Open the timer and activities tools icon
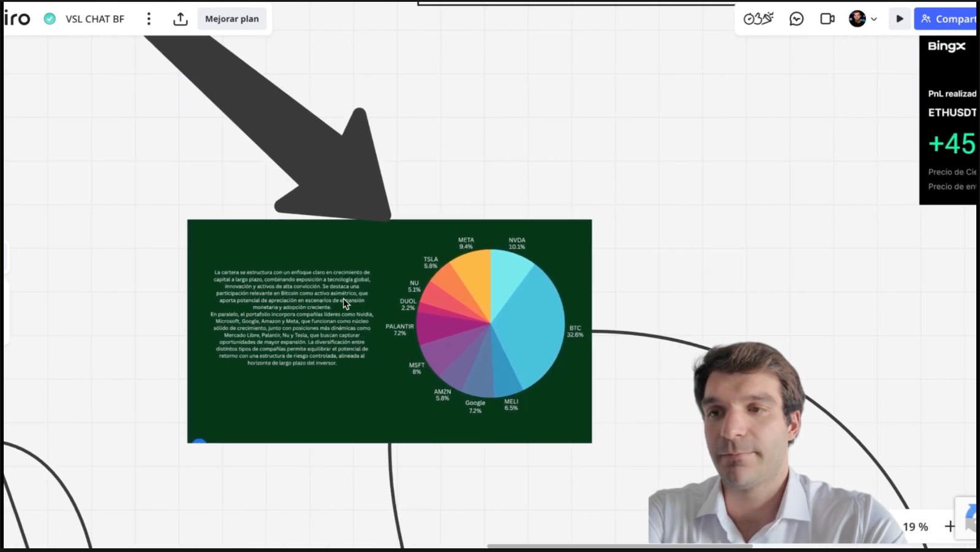The height and width of the screenshot is (552, 980). 758,19
